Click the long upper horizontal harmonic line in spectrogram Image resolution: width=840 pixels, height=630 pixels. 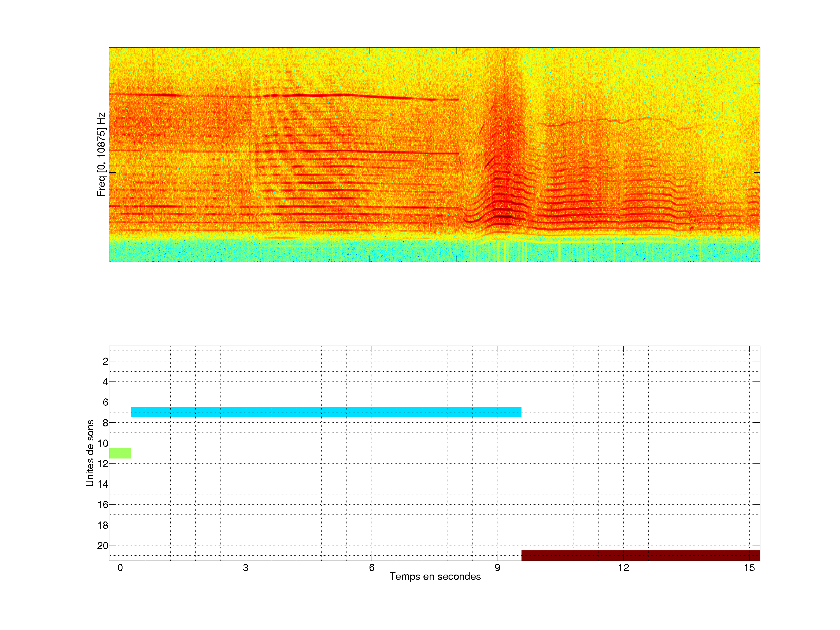(304, 96)
